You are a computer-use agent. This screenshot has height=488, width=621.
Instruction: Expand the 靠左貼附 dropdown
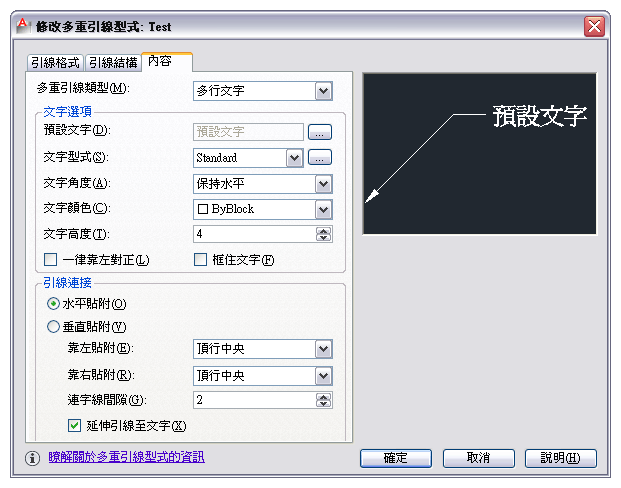(324, 349)
